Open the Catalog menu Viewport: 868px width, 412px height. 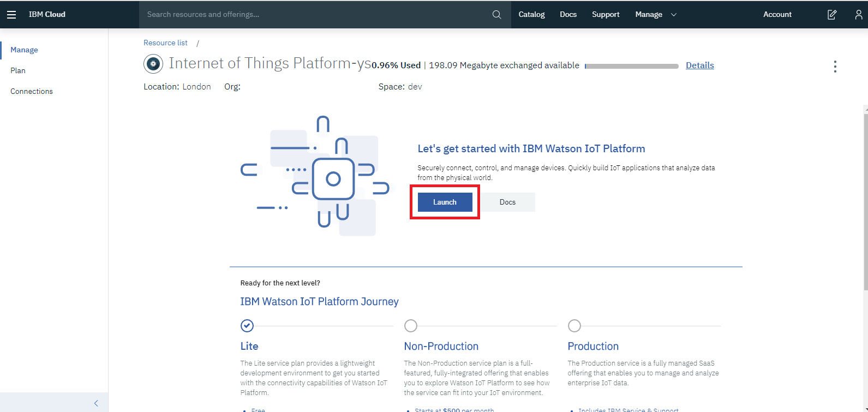tap(531, 15)
